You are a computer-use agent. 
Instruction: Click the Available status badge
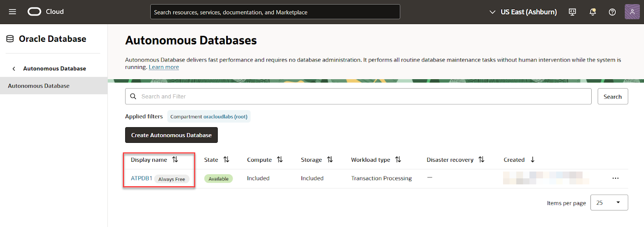pos(219,179)
